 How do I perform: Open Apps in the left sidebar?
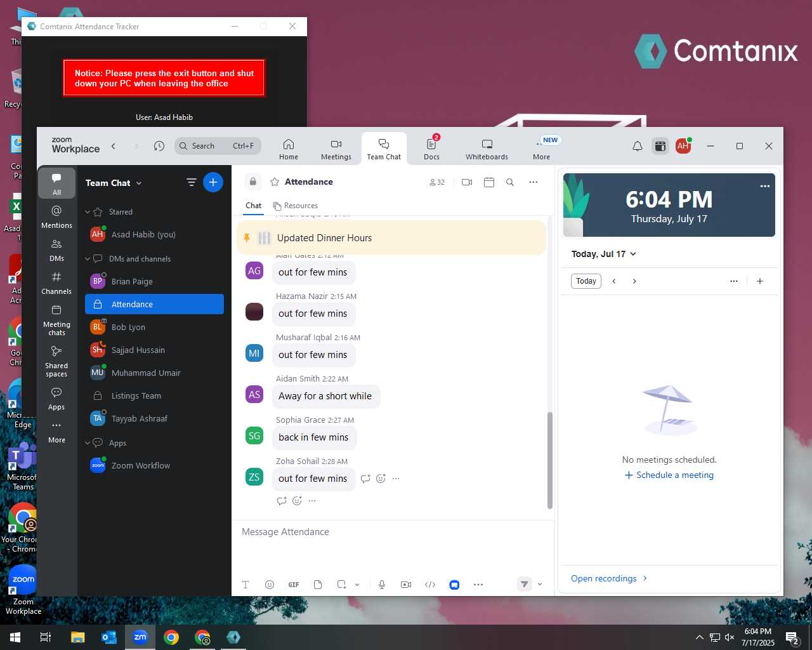tap(56, 399)
